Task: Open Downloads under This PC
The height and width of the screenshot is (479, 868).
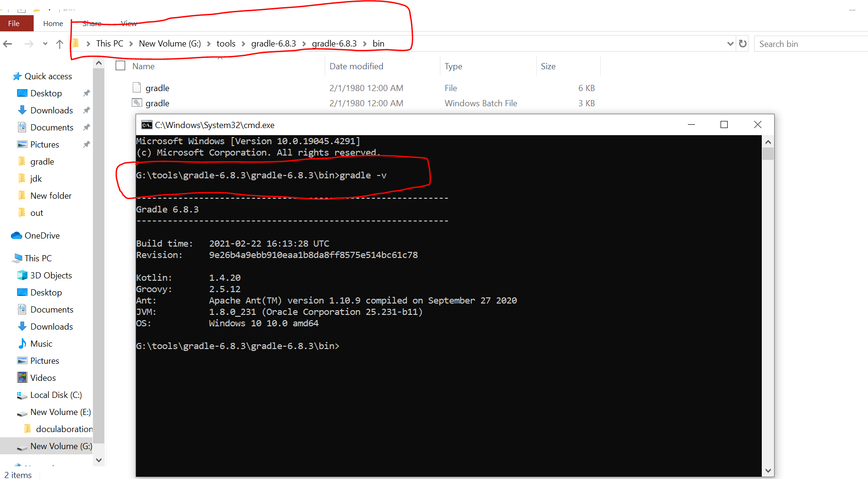Action: (52, 327)
